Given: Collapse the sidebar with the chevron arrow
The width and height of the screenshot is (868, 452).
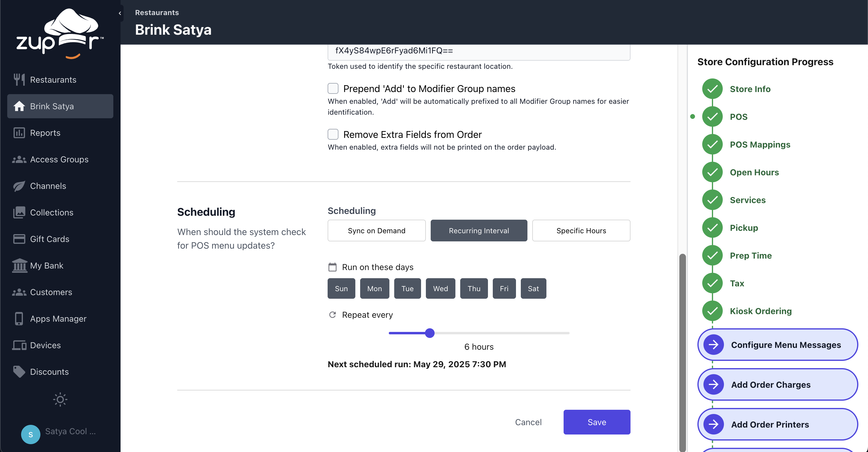Looking at the screenshot, I should [120, 13].
